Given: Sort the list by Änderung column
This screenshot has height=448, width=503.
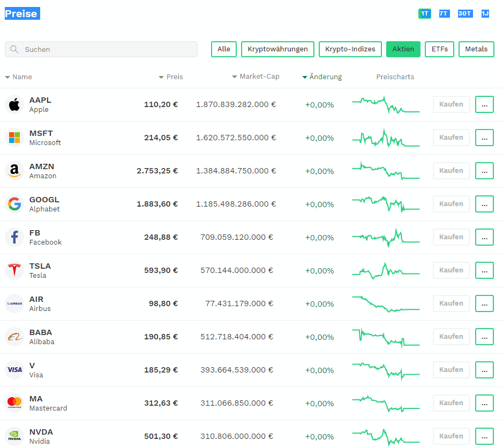Looking at the screenshot, I should (x=322, y=77).
